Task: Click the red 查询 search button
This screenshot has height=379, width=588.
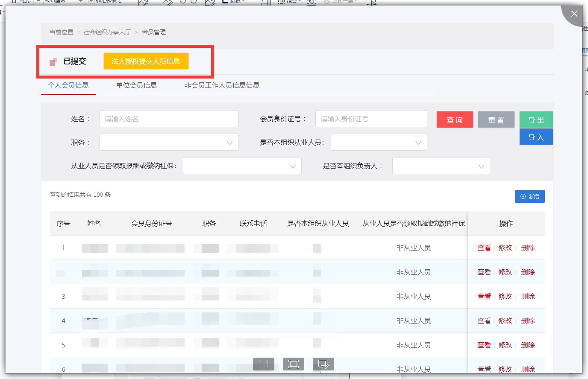Action: click(455, 120)
